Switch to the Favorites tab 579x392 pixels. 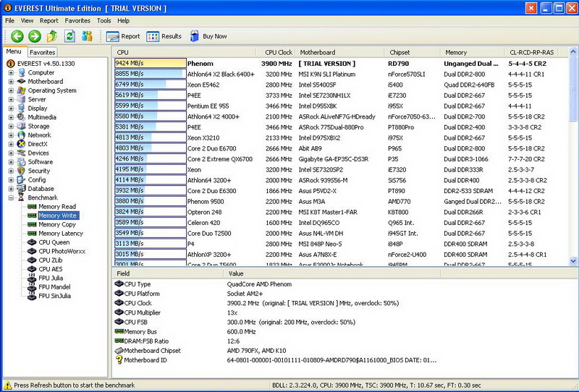(x=43, y=52)
